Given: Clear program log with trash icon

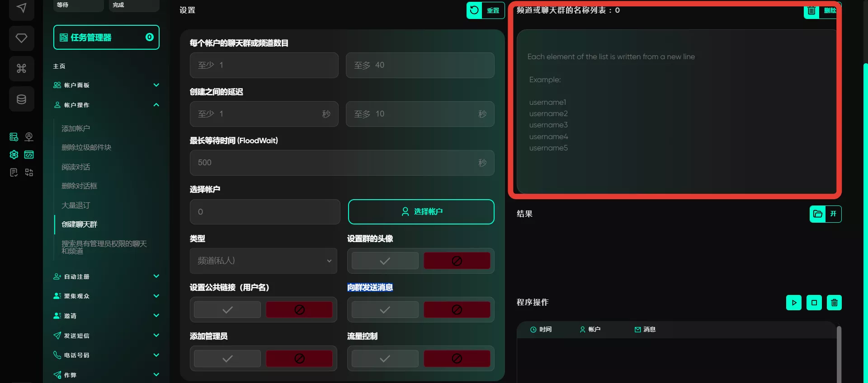Looking at the screenshot, I should (x=834, y=303).
